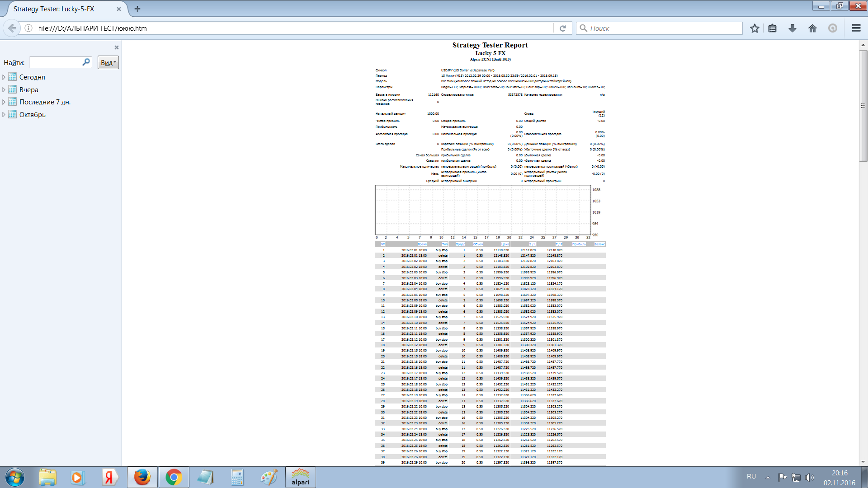The width and height of the screenshot is (868, 488).
Task: Click the Время column header
Action: pyautogui.click(x=422, y=244)
